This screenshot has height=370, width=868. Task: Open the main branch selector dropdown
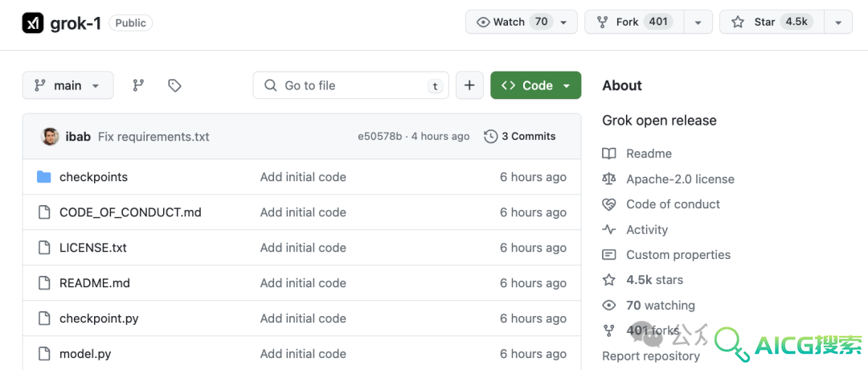68,85
